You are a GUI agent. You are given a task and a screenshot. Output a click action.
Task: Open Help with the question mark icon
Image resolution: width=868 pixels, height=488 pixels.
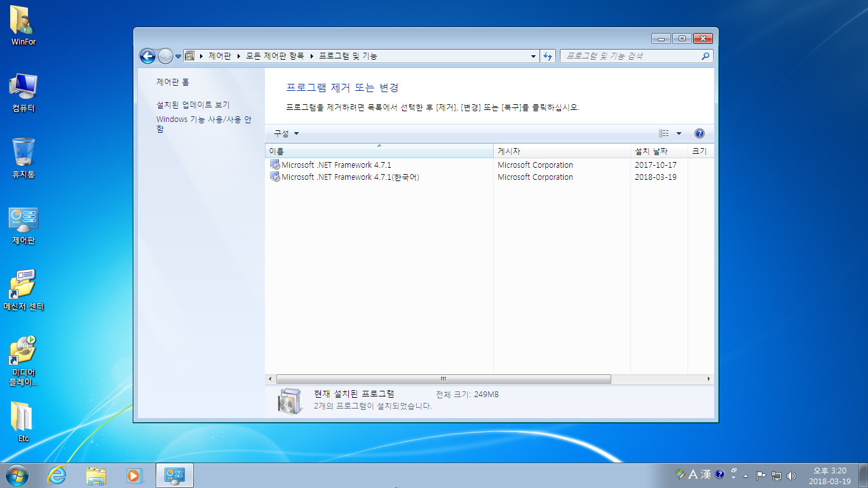tap(700, 133)
